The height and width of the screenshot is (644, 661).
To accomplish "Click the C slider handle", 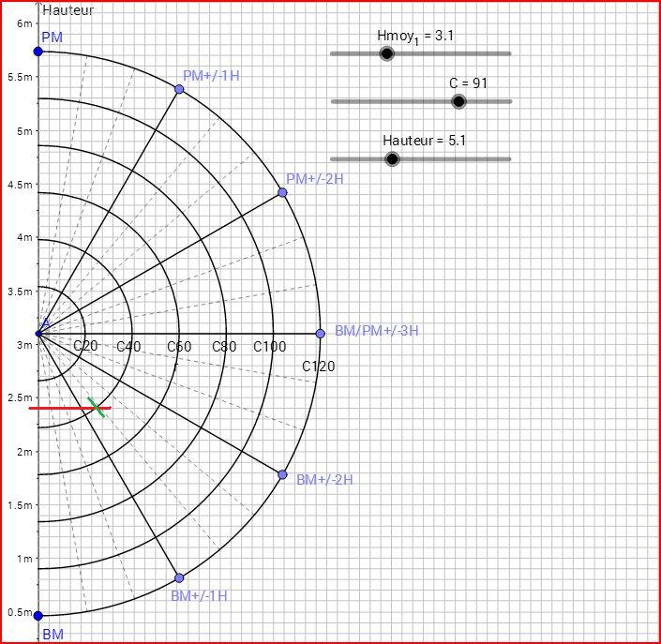I will point(458,101).
